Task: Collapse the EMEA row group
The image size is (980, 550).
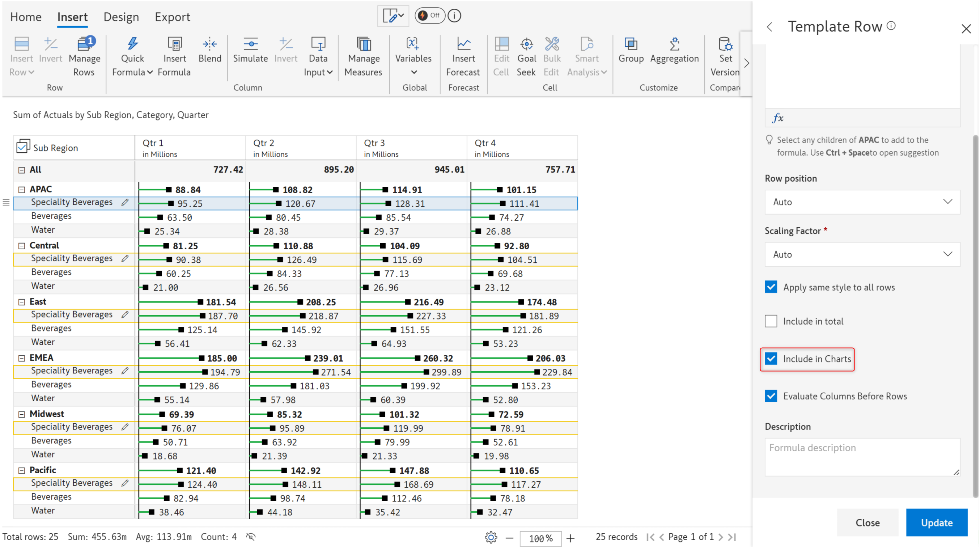Action: (22, 358)
